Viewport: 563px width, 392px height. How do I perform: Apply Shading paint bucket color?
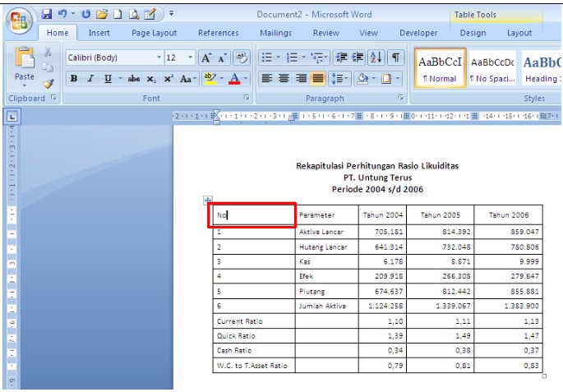coord(362,78)
